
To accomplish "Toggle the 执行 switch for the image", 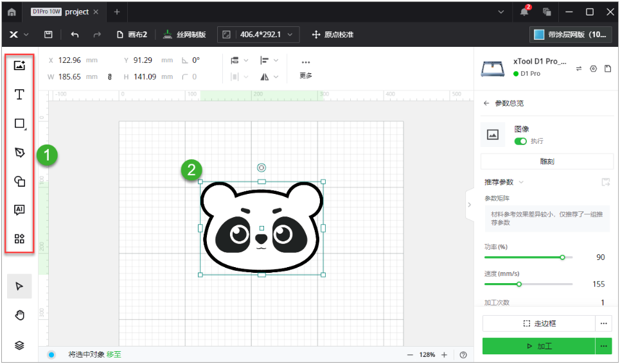I will coord(520,141).
